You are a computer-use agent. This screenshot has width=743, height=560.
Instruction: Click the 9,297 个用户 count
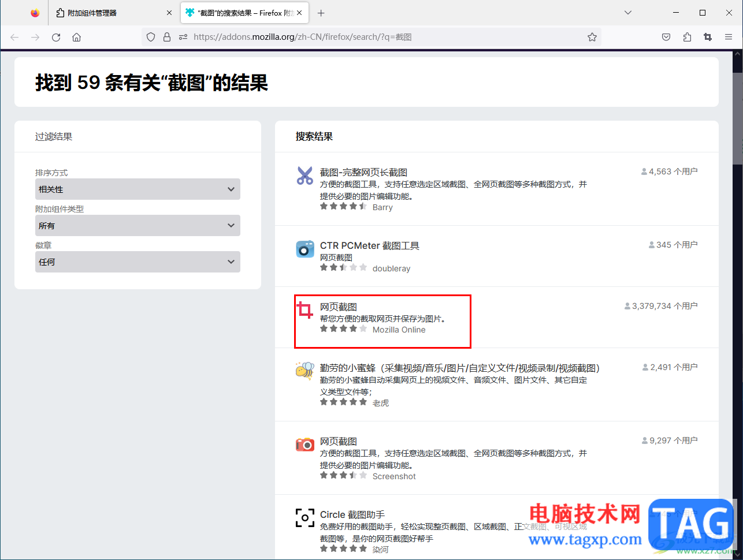[670, 440]
